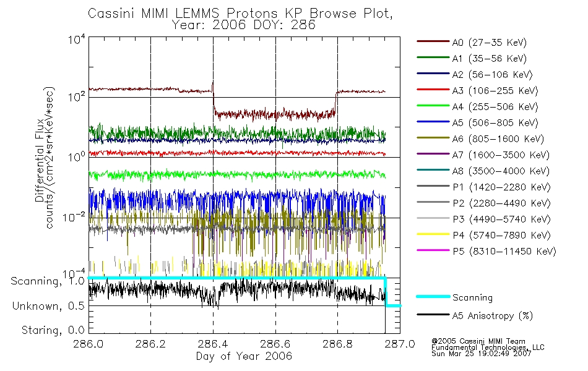
Task: Click the A3 (106-255 KeV) legend label
Action: click(x=495, y=91)
